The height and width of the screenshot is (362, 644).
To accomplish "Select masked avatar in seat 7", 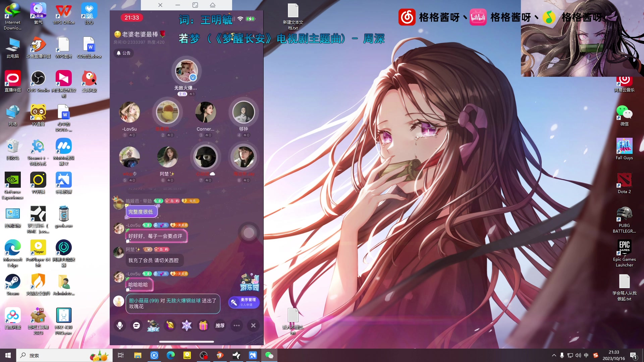I will (x=205, y=157).
